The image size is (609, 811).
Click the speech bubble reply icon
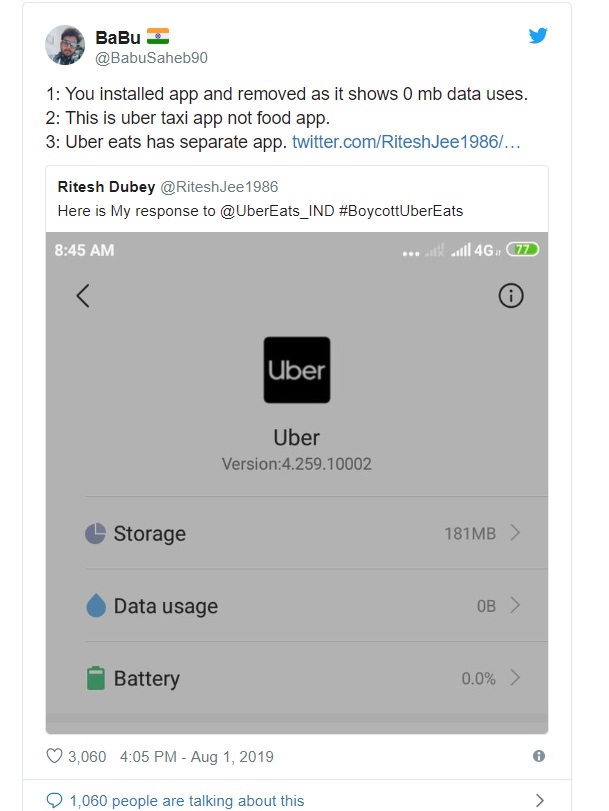(54, 800)
